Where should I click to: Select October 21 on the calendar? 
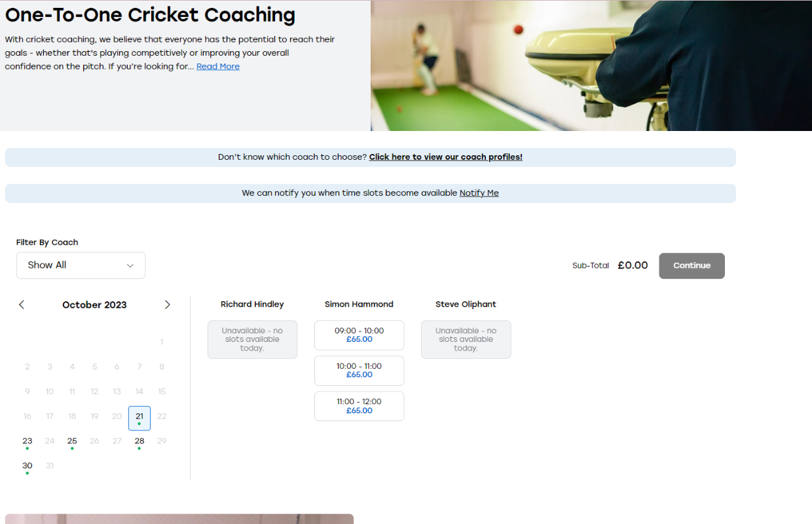[139, 417]
